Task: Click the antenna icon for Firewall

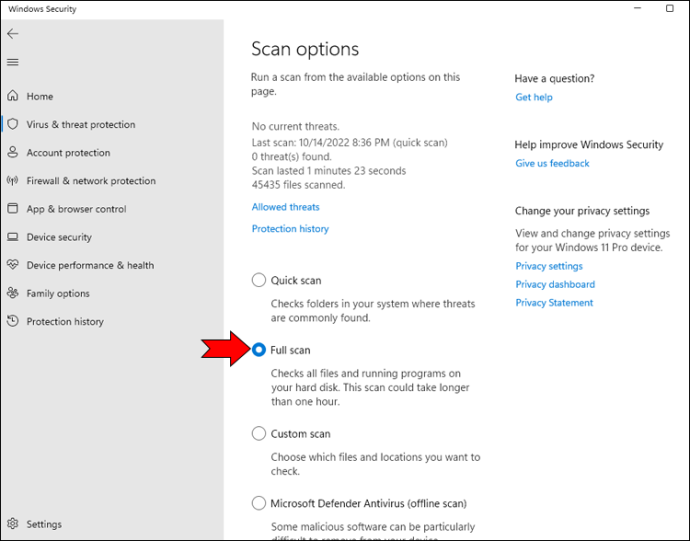Action: (13, 180)
